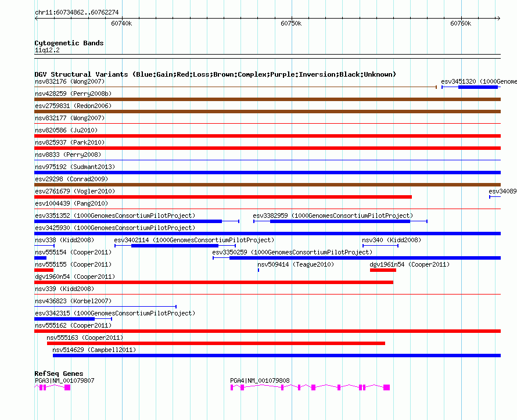Click nsv555162 (Cooper2011) label

73,325
